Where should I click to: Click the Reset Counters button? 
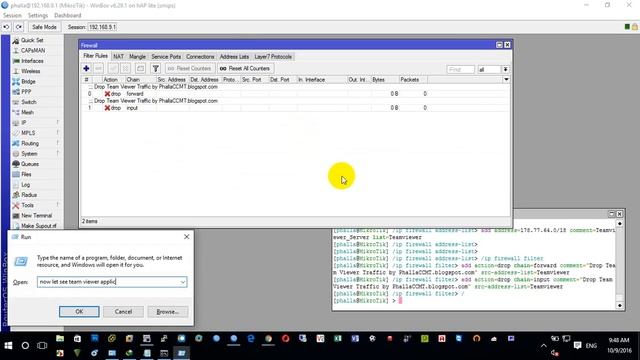point(190,69)
